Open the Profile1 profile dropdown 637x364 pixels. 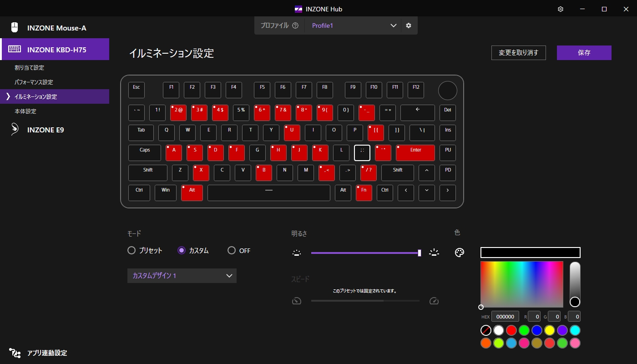click(x=353, y=25)
